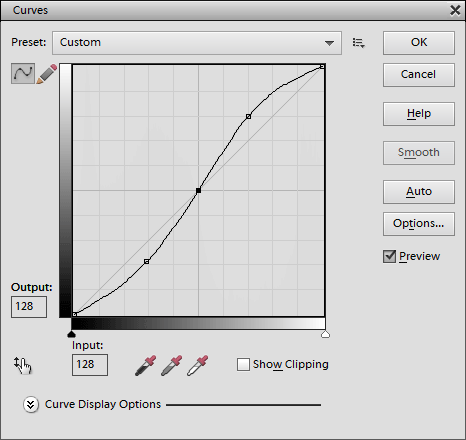Click the white point input slider
The image size is (466, 440).
click(x=325, y=334)
